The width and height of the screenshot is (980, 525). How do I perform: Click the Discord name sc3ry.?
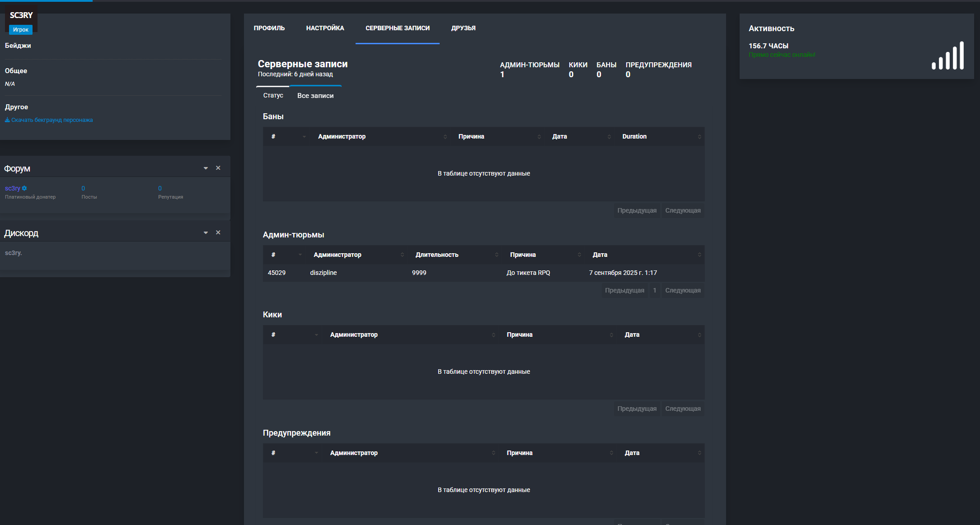[13, 253]
